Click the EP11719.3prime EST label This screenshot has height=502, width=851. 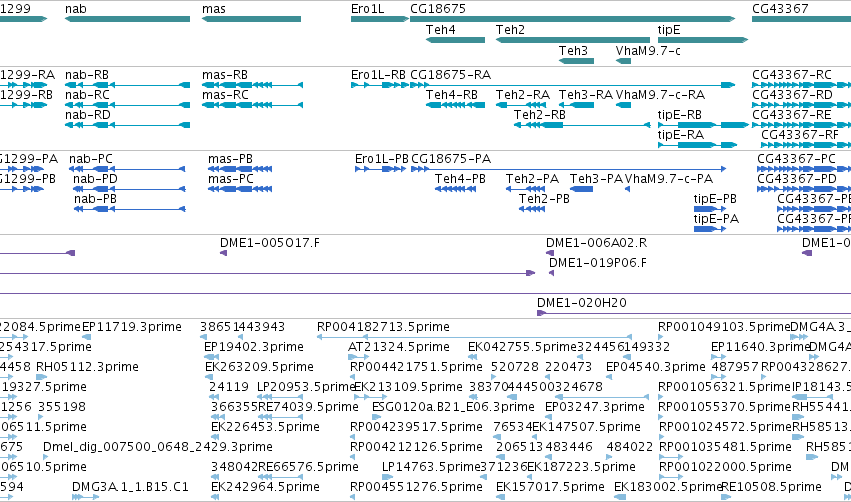(x=132, y=327)
